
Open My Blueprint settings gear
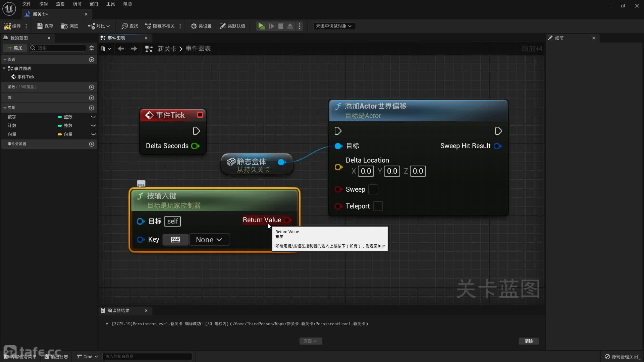pos(92,48)
